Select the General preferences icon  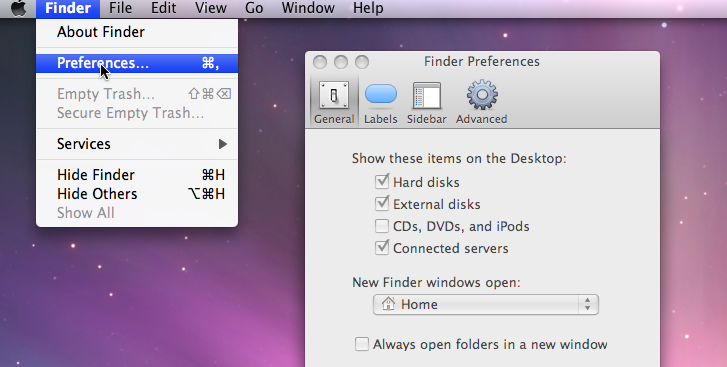click(334, 96)
